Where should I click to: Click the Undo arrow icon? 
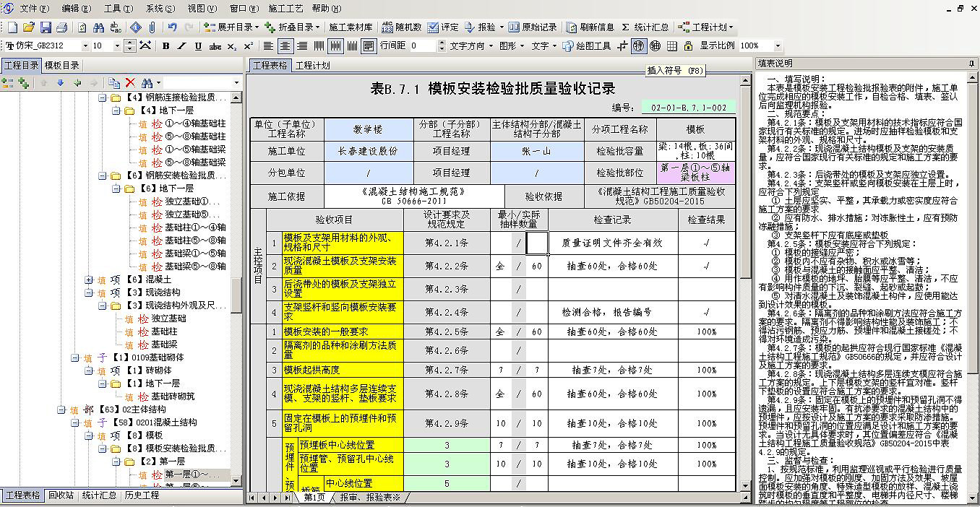[x=173, y=27]
